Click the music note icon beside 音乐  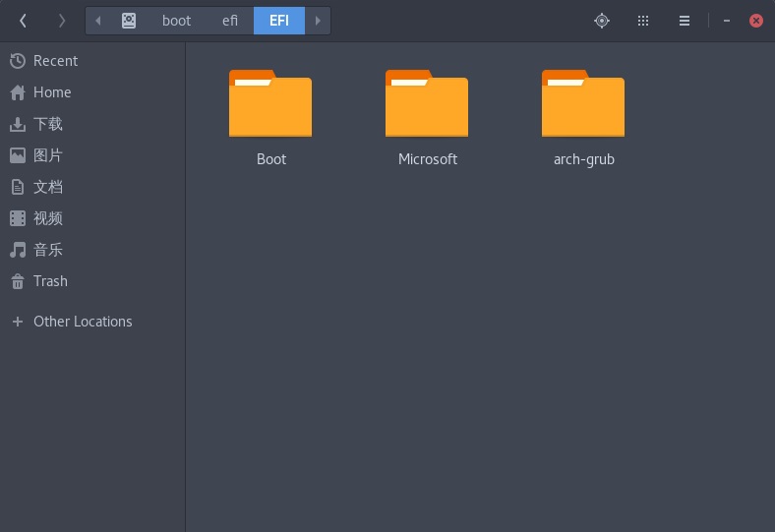coord(18,250)
